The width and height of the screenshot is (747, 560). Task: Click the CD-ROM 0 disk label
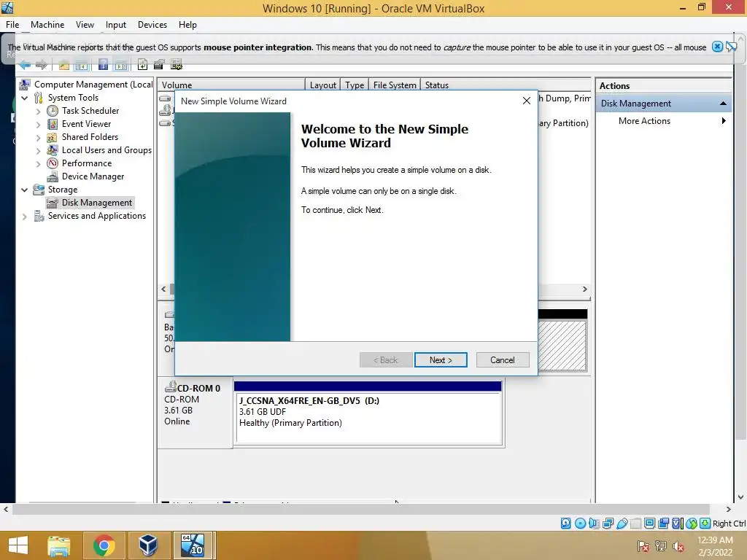(198, 389)
